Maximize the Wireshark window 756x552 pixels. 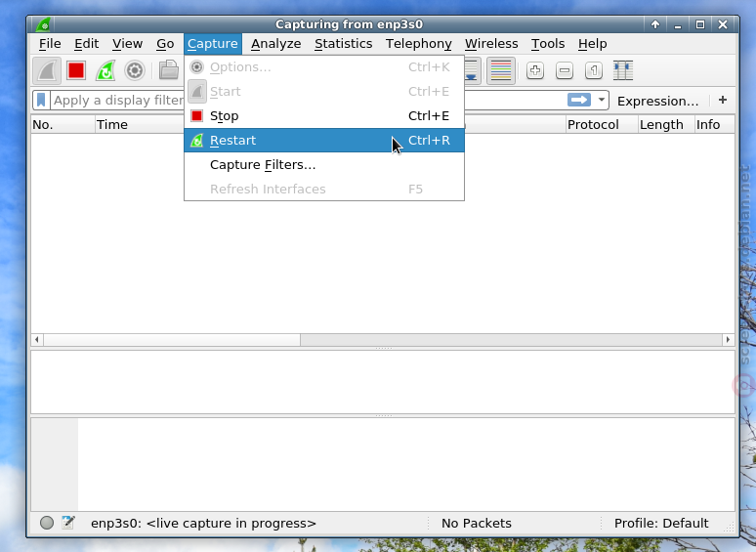[x=700, y=24]
